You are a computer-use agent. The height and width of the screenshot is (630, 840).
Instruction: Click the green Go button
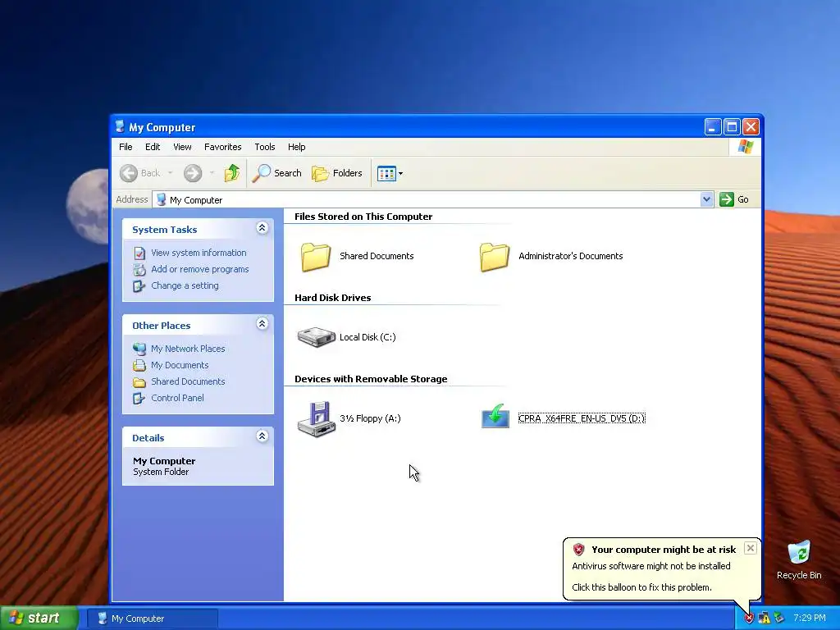click(x=734, y=199)
